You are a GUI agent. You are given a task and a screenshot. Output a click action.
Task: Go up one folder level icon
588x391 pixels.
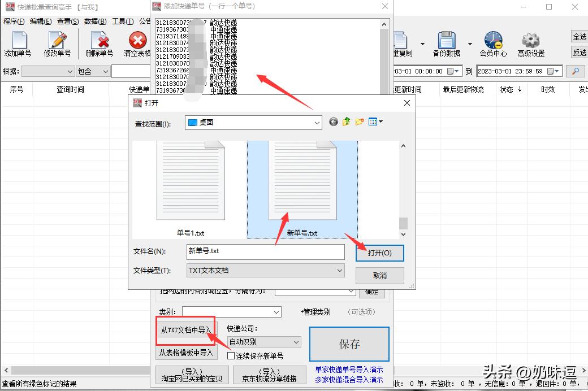pyautogui.click(x=346, y=122)
